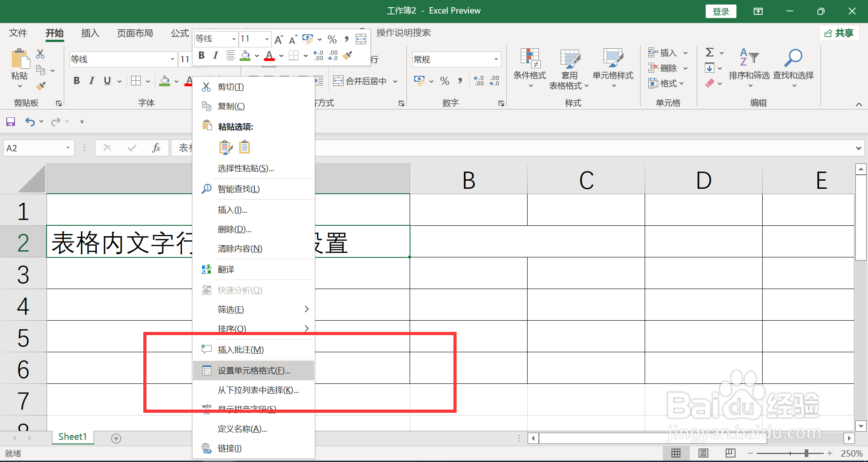This screenshot has height=462, width=868.
Task: Click the Undo arrow icon
Action: (x=30, y=121)
